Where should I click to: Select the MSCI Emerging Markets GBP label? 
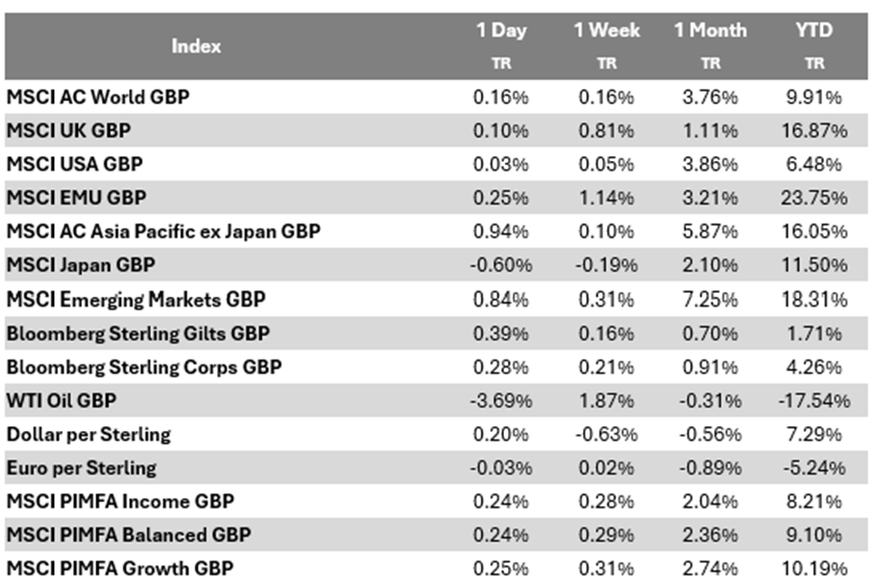pyautogui.click(x=136, y=300)
